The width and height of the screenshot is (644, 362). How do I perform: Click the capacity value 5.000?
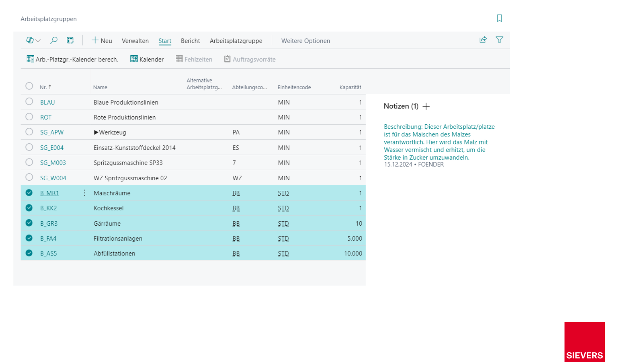pos(355,239)
